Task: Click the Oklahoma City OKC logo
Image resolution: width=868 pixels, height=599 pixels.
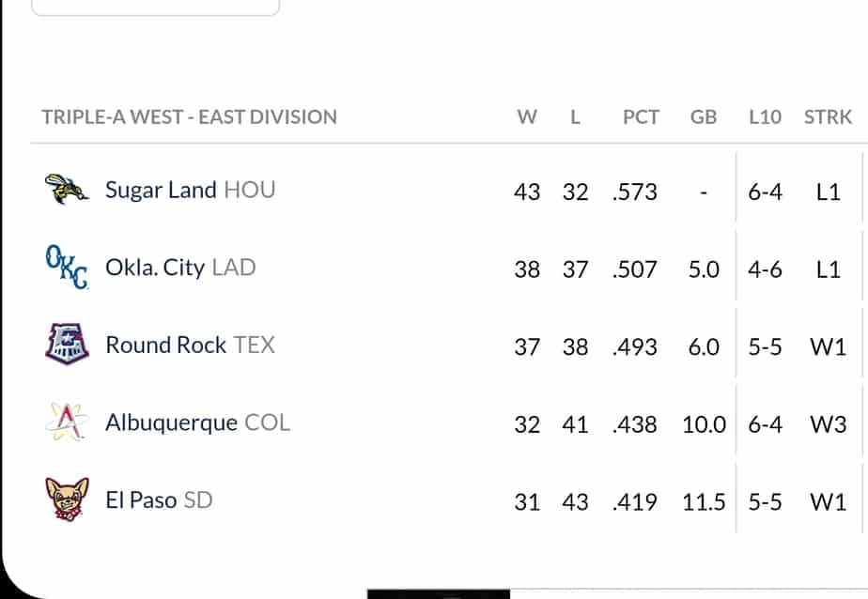Action: [x=67, y=268]
